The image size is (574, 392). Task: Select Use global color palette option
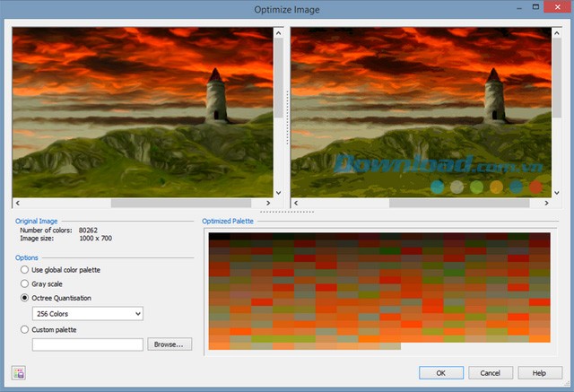tap(23, 270)
